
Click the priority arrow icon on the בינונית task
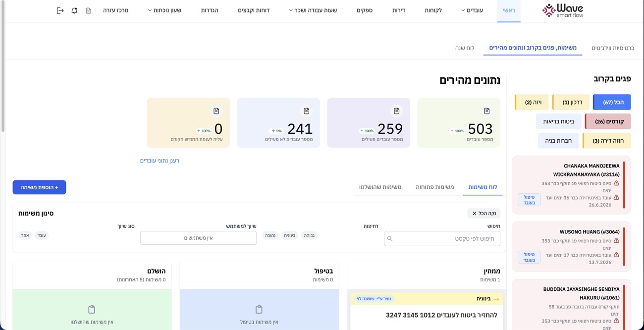496,299
